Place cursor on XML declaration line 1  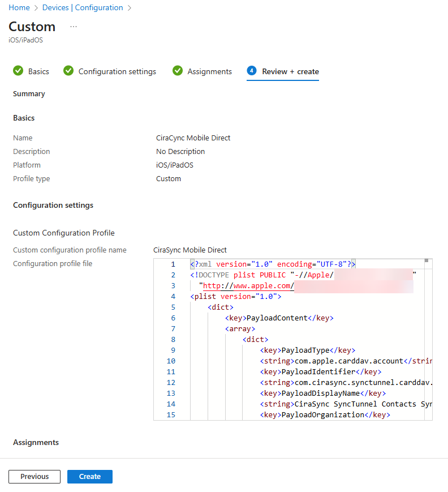click(272, 264)
